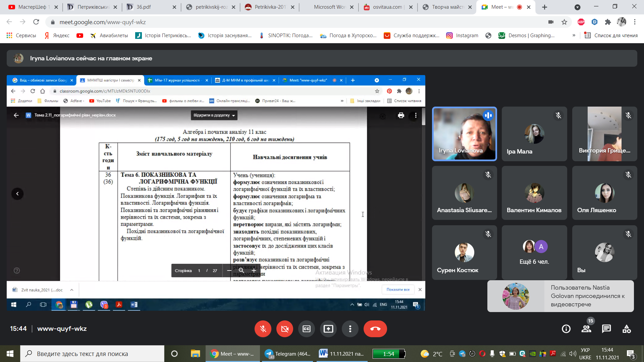The image size is (644, 362).
Task: Toggle captions in Meet controls
Action: click(x=307, y=329)
